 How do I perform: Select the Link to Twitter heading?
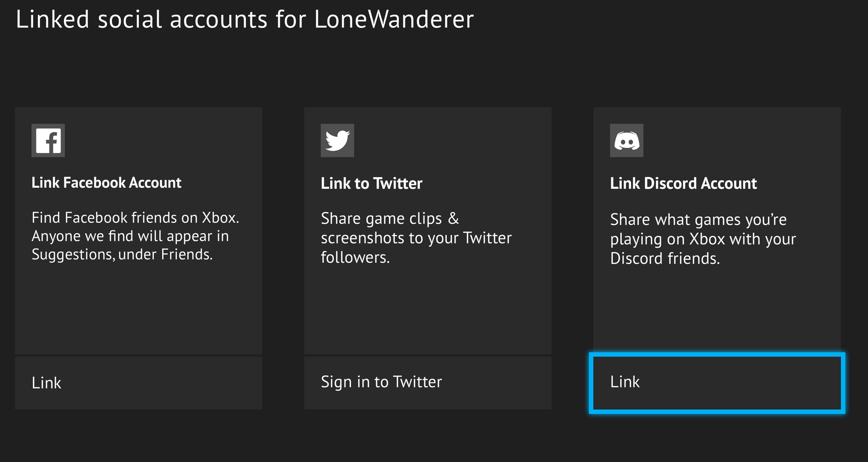tap(371, 184)
